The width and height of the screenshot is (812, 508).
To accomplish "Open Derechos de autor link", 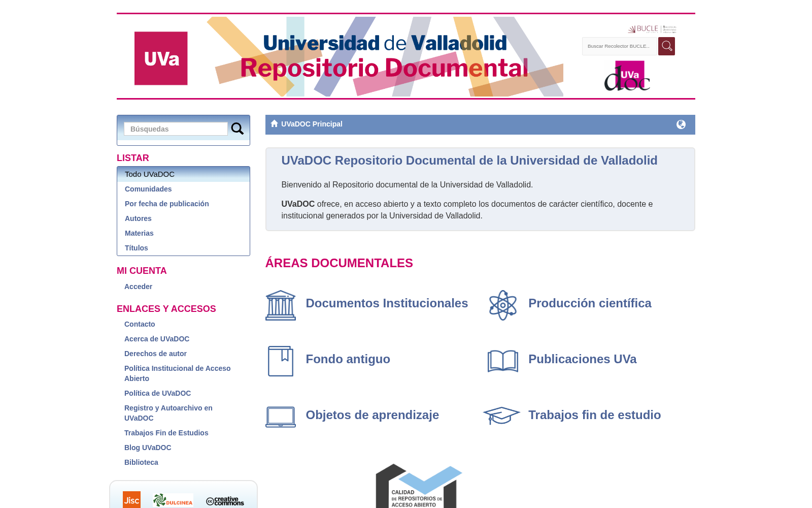I will (155, 354).
